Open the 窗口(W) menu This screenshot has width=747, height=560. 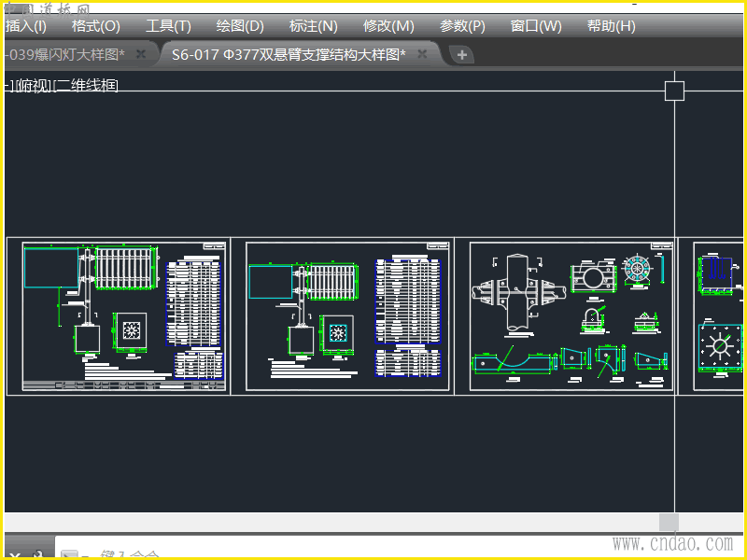[536, 26]
